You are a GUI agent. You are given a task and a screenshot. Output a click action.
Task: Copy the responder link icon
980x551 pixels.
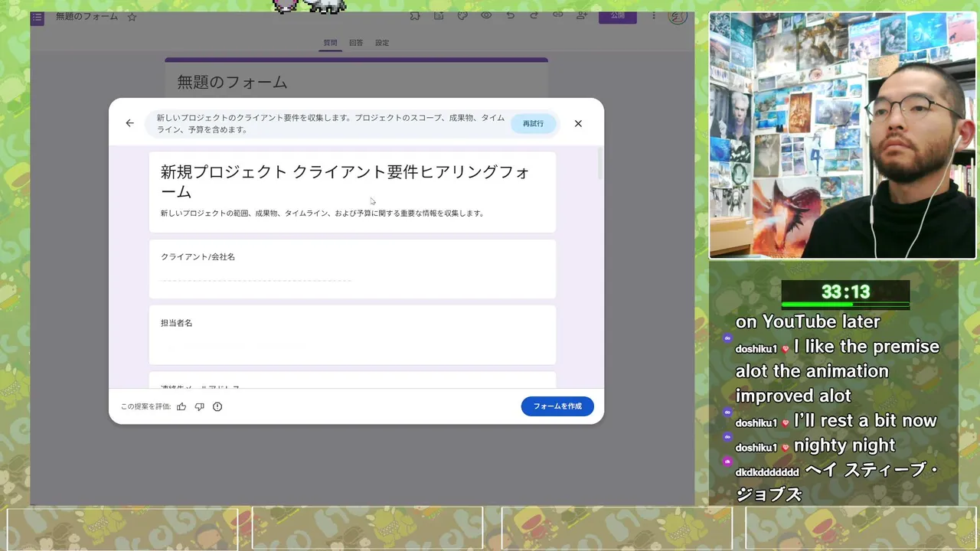(x=558, y=15)
